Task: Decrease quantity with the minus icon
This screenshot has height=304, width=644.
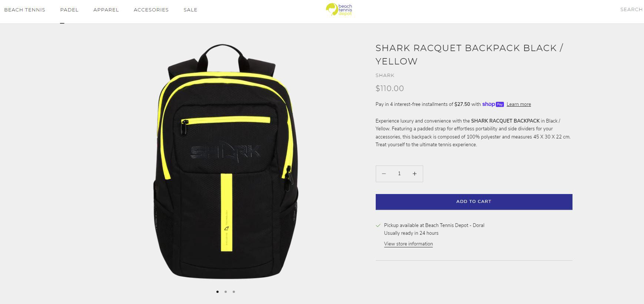Action: tap(384, 174)
